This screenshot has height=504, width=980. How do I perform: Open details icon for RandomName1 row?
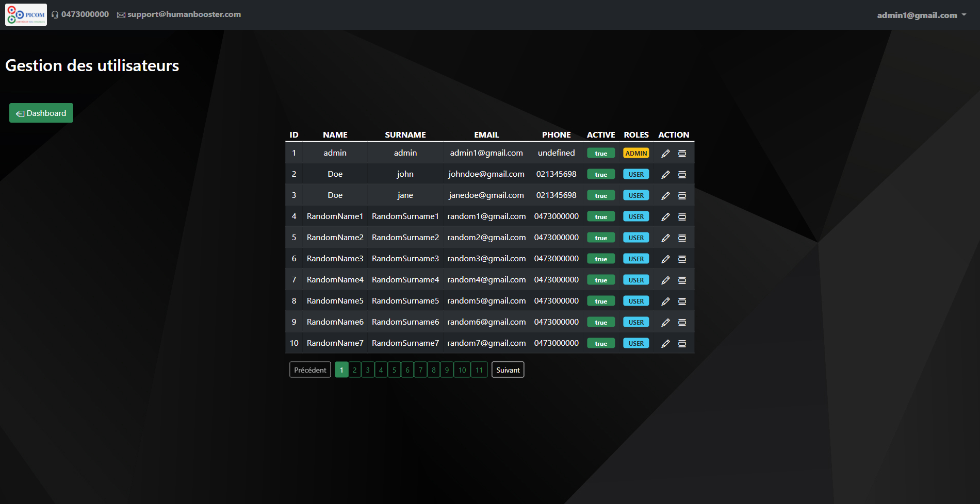point(682,217)
